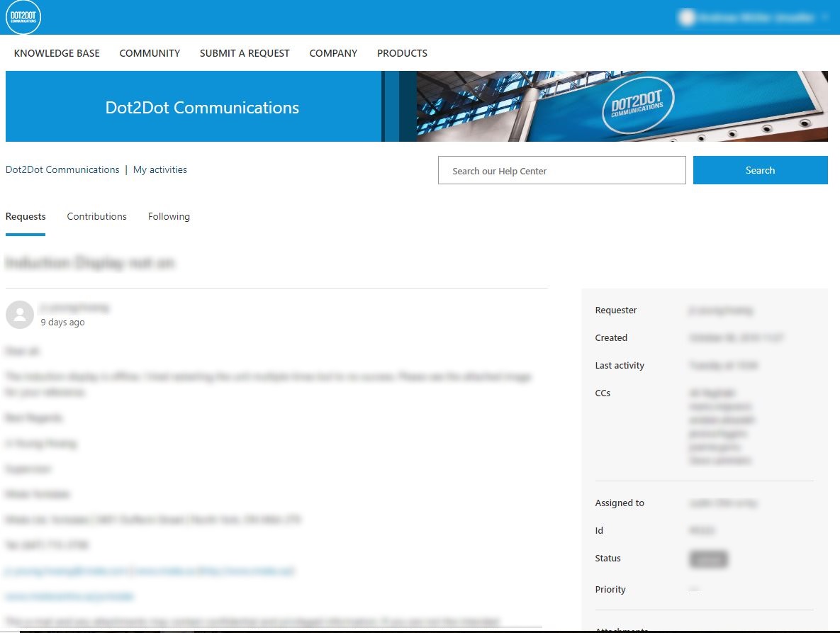
Task: Select the Requests tab
Action: pyautogui.click(x=26, y=216)
